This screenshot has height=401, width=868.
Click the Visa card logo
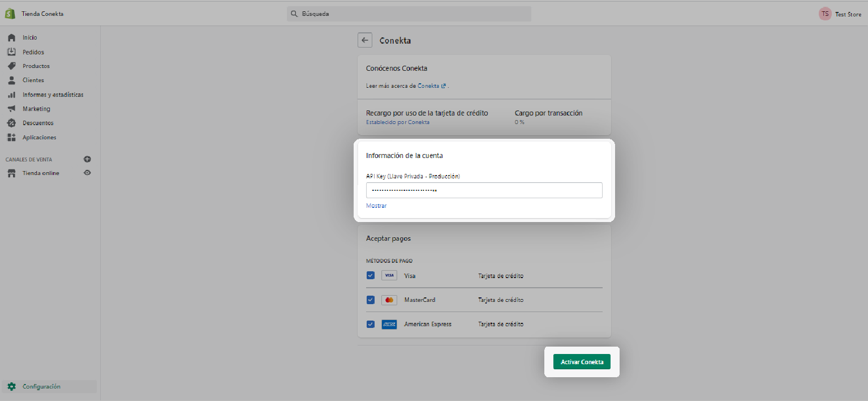[x=389, y=276]
